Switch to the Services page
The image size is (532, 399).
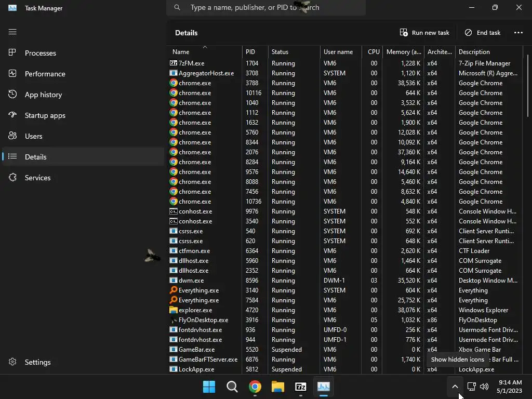click(83, 178)
